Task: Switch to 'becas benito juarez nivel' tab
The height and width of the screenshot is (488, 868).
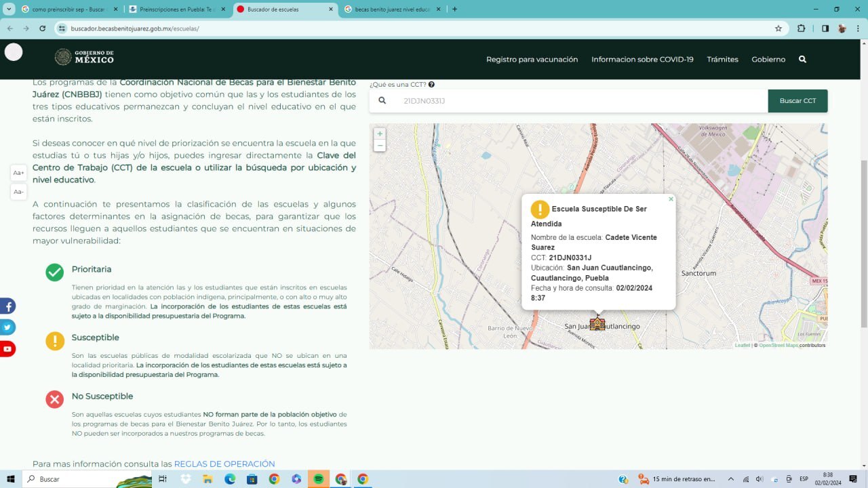Action: (392, 9)
